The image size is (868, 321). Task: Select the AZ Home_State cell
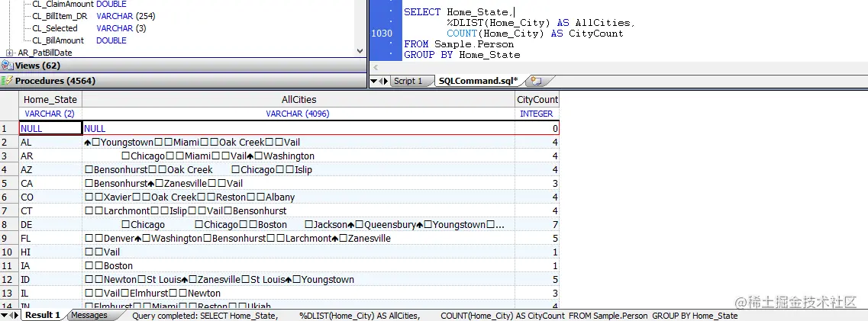point(50,169)
